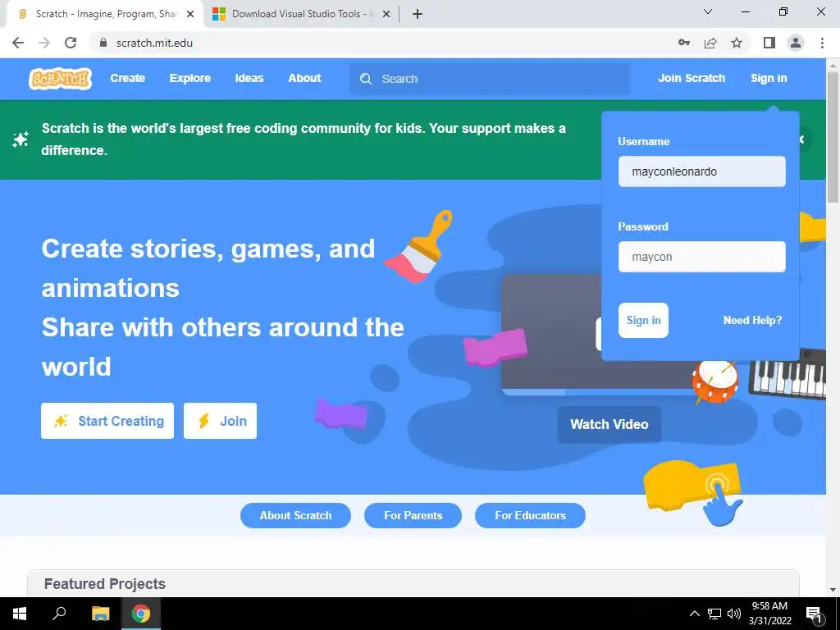This screenshot has height=630, width=840.
Task: Reload the Scratch page
Action: point(71,43)
